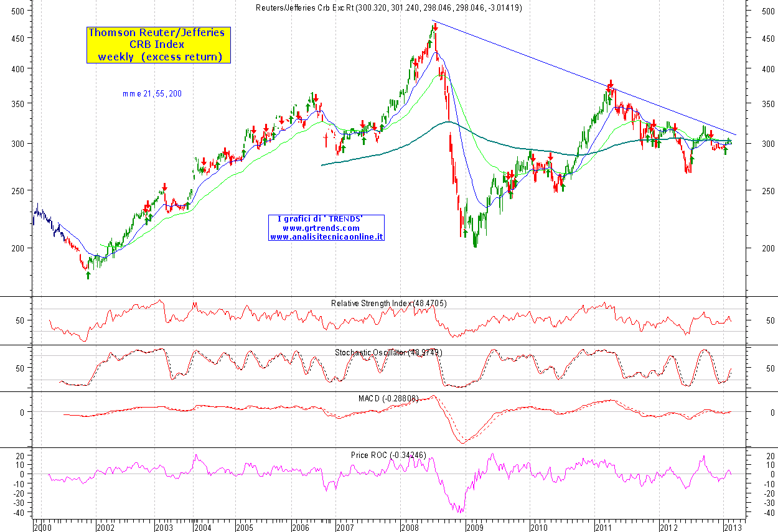Image resolution: width=778 pixels, height=532 pixels.
Task: Click the 2004 year label on the time axis
Action: tap(202, 527)
